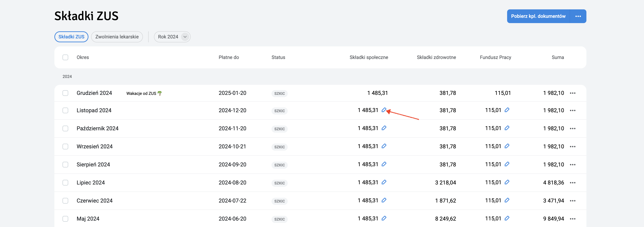Select the Sierpień 2024 row checkbox
The width and height of the screenshot is (644, 227).
tap(65, 164)
